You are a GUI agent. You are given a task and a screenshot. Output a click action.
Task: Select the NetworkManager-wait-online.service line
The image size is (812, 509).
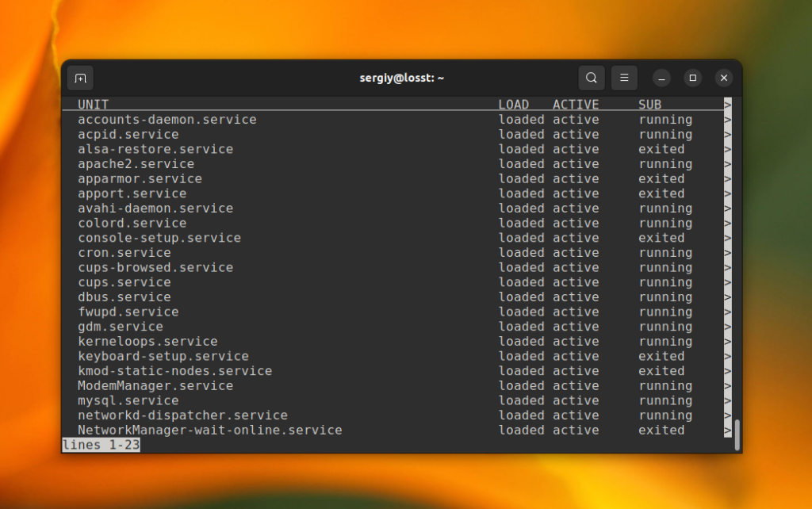click(209, 430)
